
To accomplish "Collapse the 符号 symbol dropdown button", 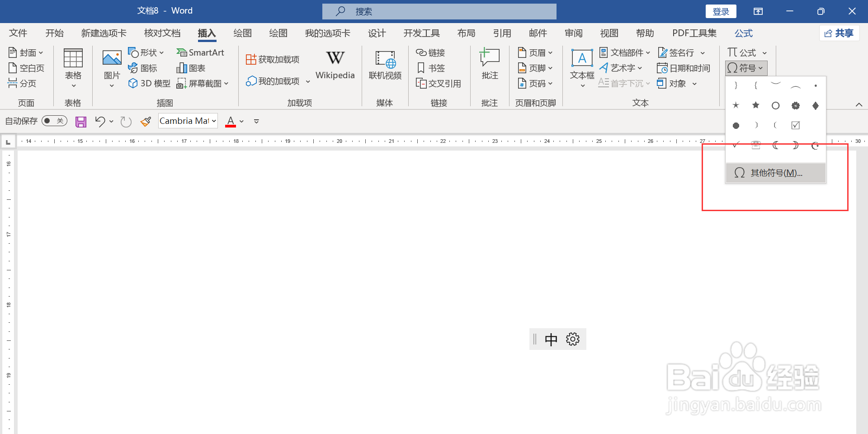I will tap(746, 68).
